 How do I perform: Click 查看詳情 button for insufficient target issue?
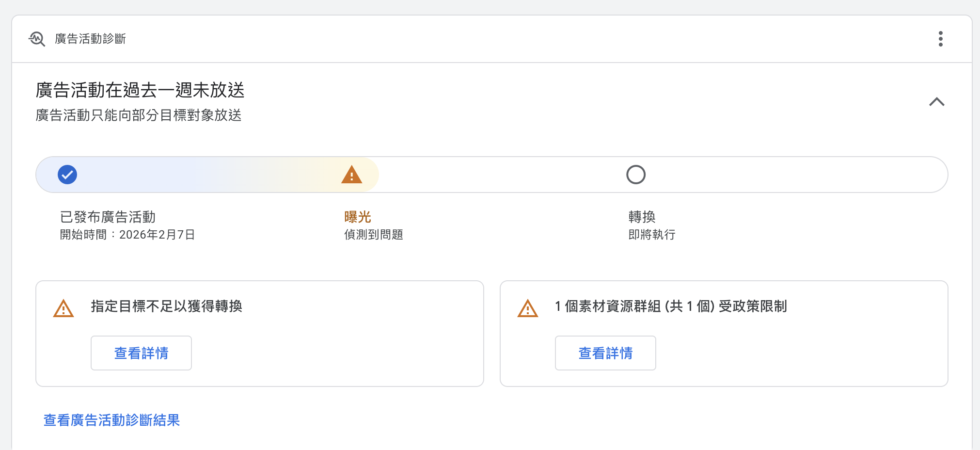click(x=141, y=353)
